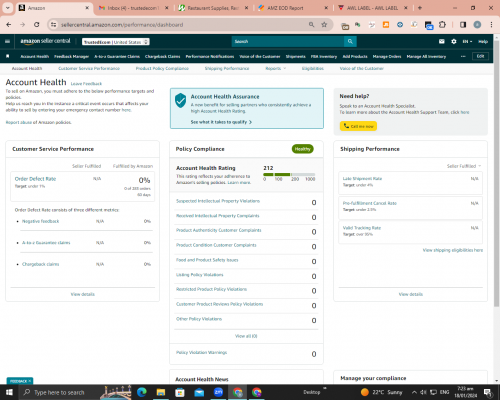Open the Eligibilities sub-tab

(x=313, y=68)
